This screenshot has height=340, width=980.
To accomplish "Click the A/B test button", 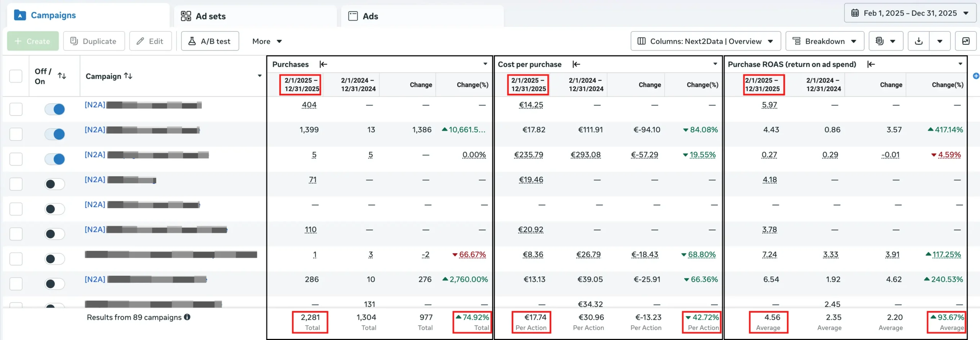I will [x=210, y=41].
